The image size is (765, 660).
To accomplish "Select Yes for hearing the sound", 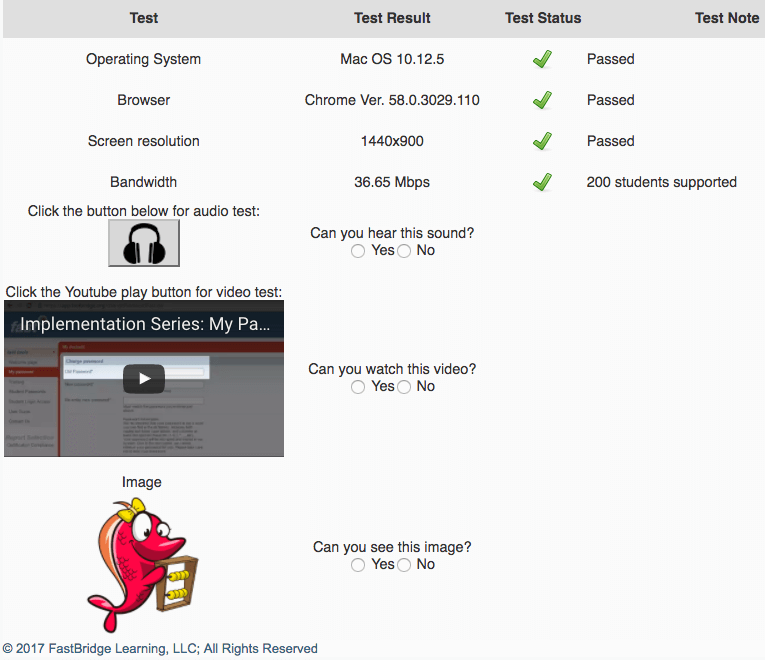I will 358,251.
